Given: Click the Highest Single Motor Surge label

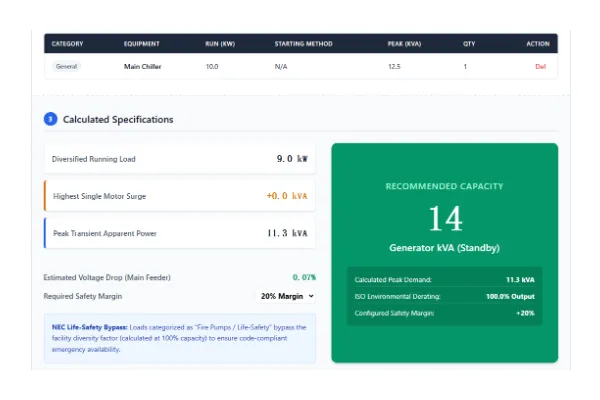Looking at the screenshot, I should point(99,196).
